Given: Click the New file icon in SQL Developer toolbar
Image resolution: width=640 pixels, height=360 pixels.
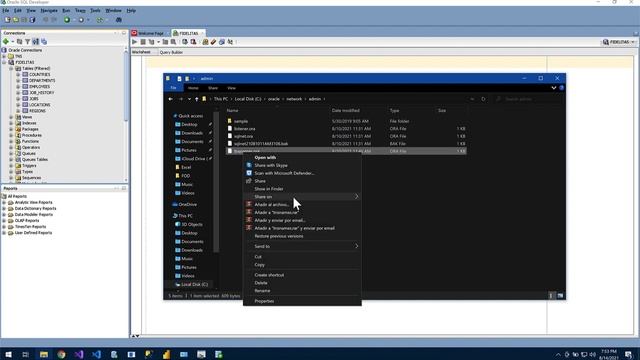Looking at the screenshot, I should (x=7, y=20).
